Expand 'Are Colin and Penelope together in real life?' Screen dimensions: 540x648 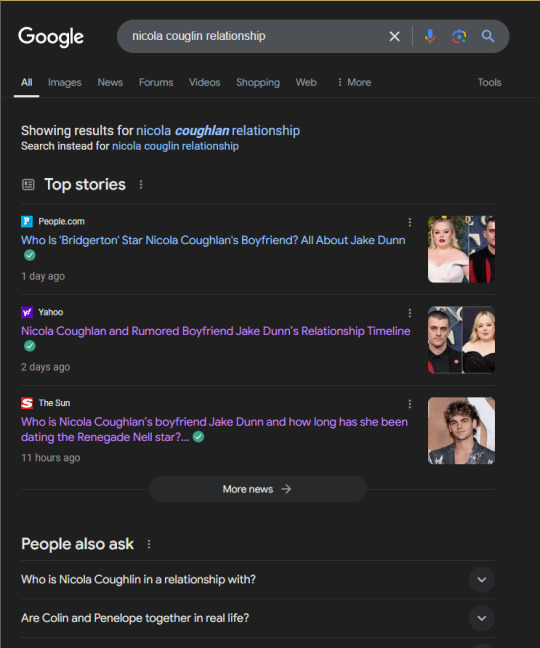coord(257,618)
